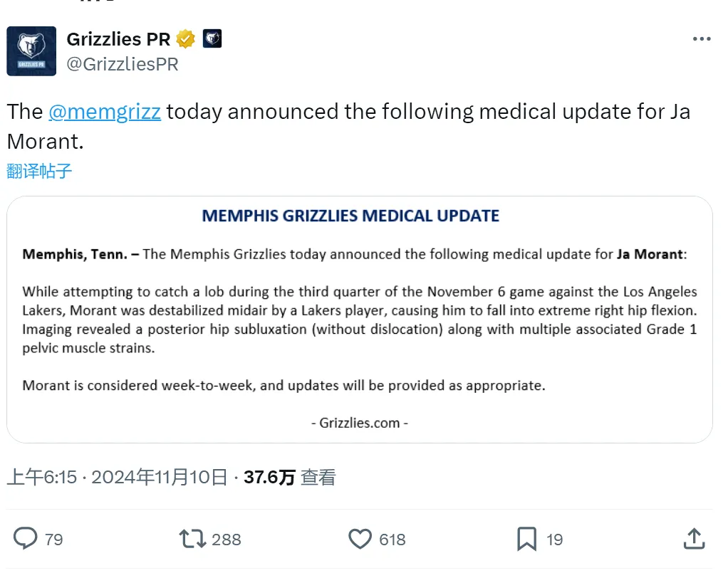Follow the @memgrizz mention link
The image size is (728, 573).
tap(105, 112)
